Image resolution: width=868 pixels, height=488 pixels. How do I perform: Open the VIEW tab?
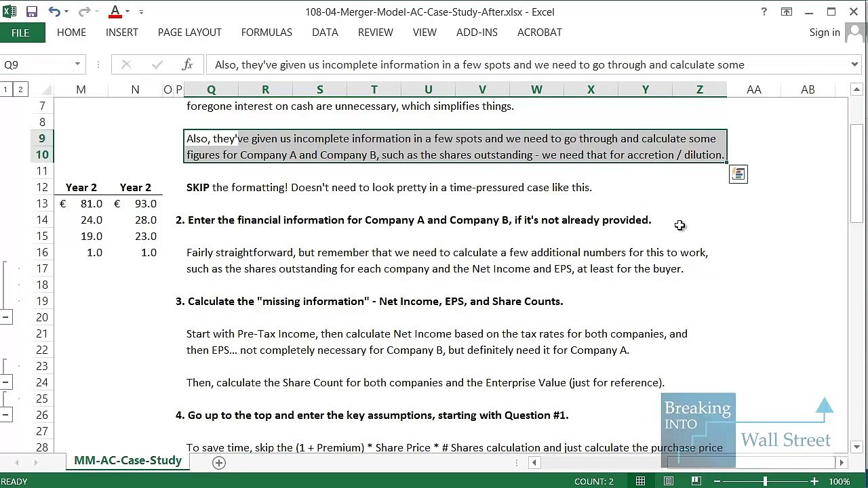tap(425, 33)
